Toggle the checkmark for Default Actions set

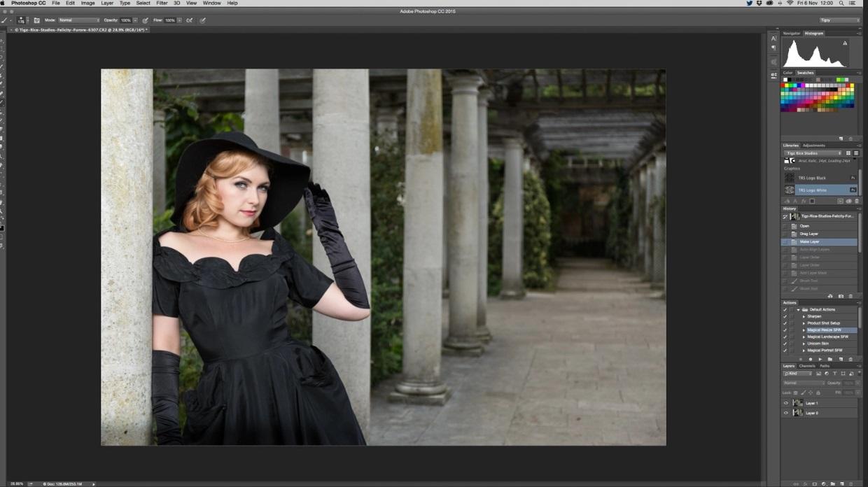pos(785,309)
